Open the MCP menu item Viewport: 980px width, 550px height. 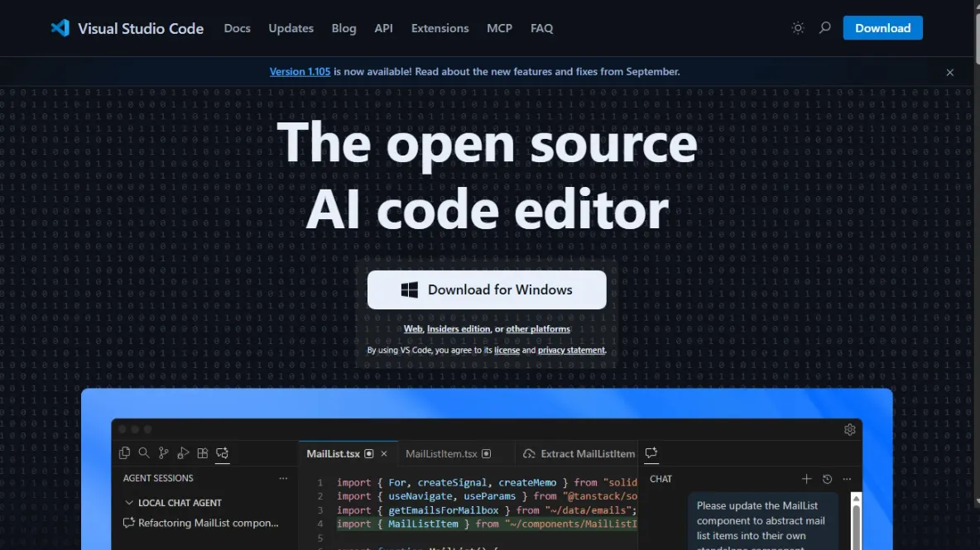click(x=499, y=27)
